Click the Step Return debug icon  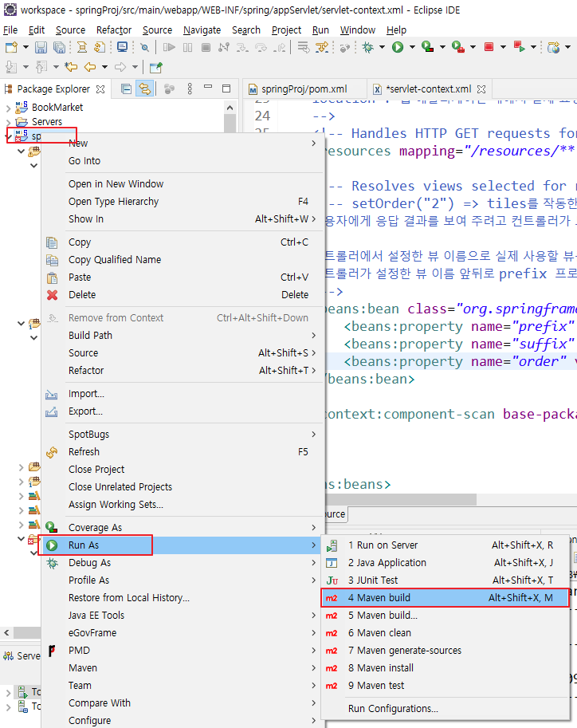click(x=280, y=47)
